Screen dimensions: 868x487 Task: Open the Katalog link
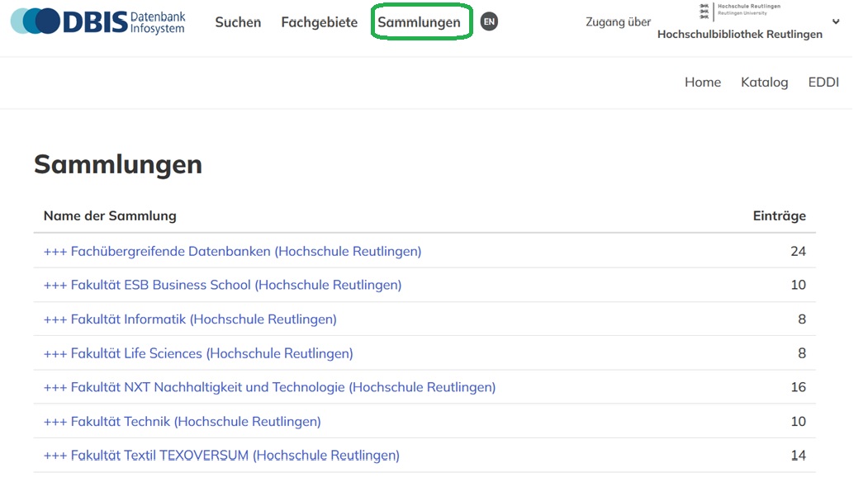[764, 82]
